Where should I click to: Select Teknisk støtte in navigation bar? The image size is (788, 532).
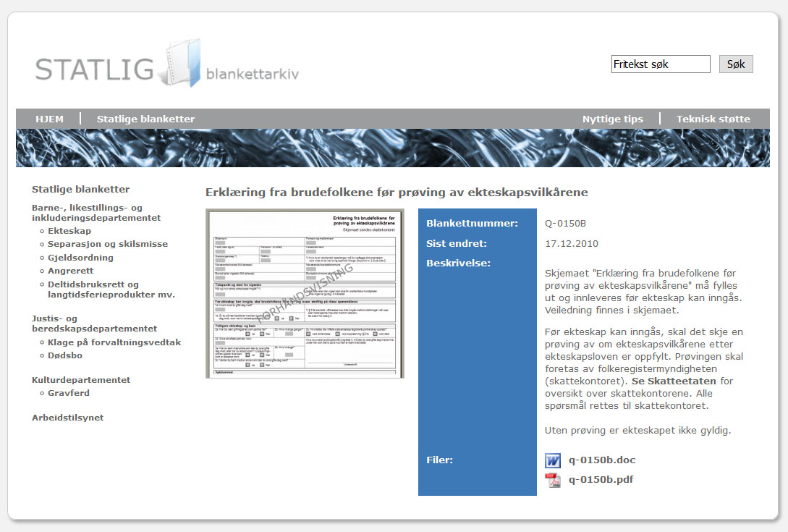pos(713,119)
